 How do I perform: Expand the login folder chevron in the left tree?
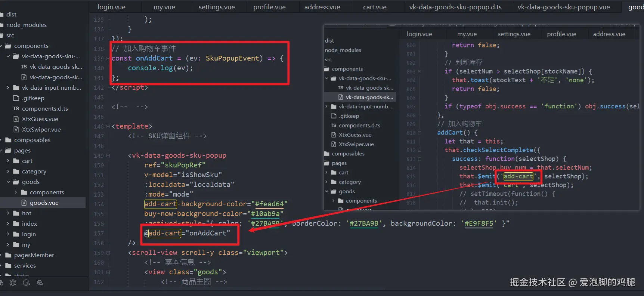point(8,234)
